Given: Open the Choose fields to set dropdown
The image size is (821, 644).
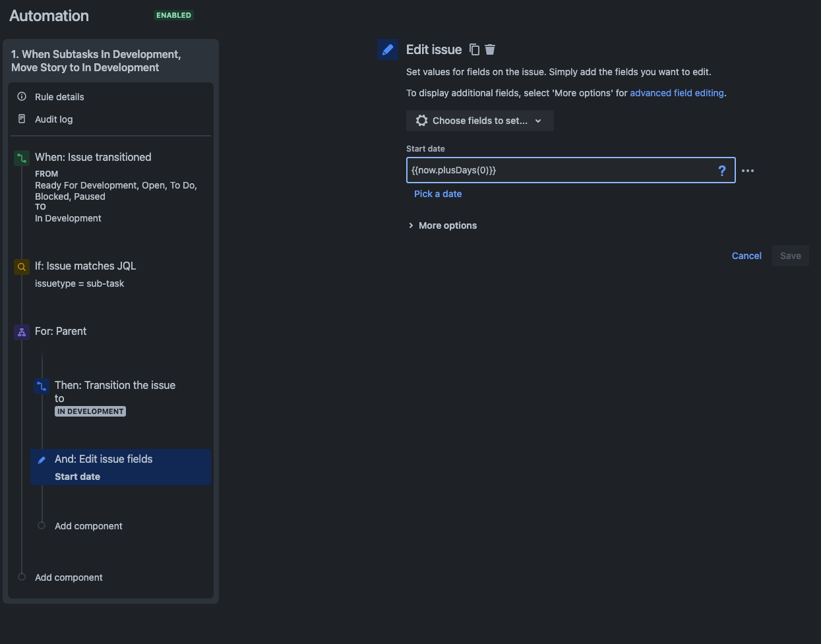Looking at the screenshot, I should click(x=480, y=121).
